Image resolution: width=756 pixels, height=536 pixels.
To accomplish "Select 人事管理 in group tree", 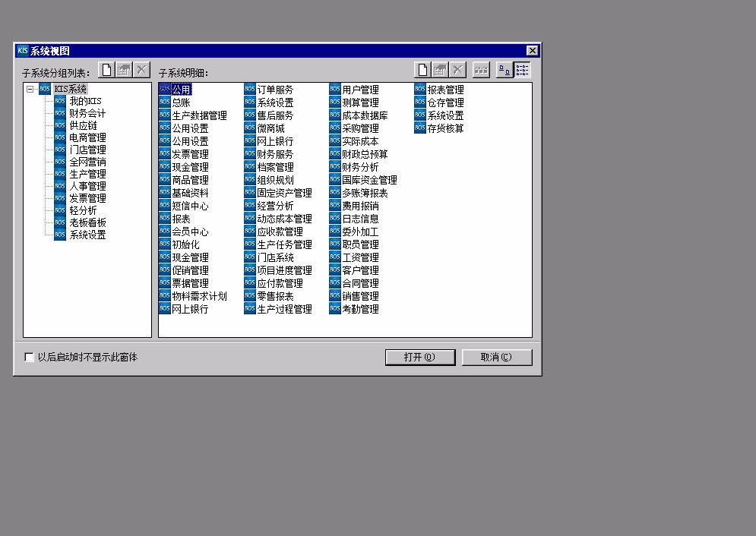I will (x=87, y=186).
